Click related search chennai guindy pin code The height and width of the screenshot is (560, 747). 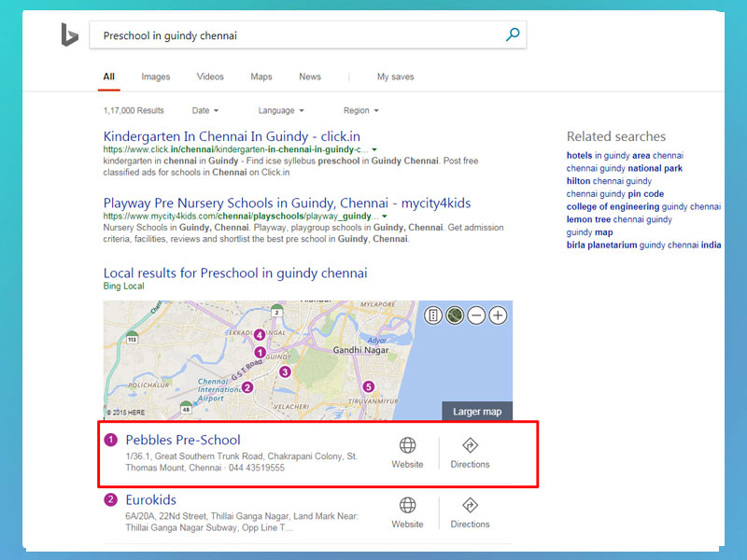click(615, 194)
